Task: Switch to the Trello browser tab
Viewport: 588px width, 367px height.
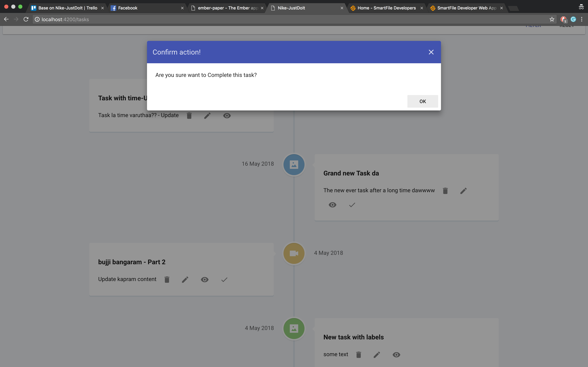Action: coord(68,8)
